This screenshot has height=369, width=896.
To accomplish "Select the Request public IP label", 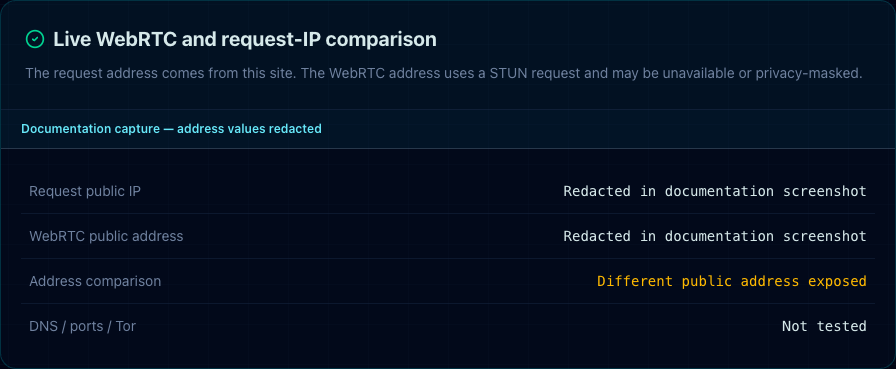I will tap(85, 191).
